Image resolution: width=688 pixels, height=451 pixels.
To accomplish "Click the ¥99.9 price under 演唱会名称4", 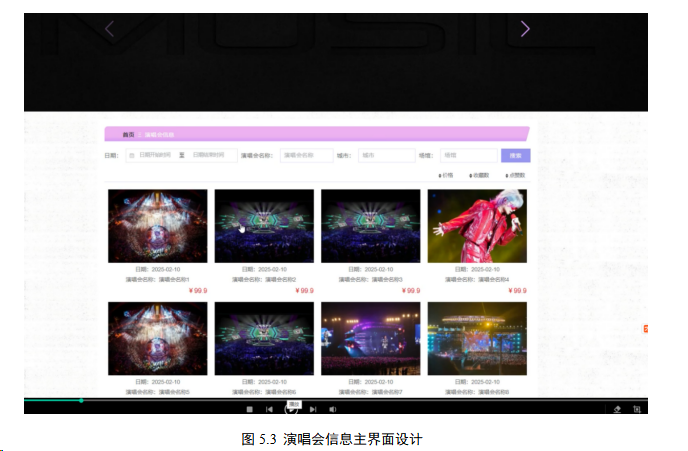I will click(518, 290).
